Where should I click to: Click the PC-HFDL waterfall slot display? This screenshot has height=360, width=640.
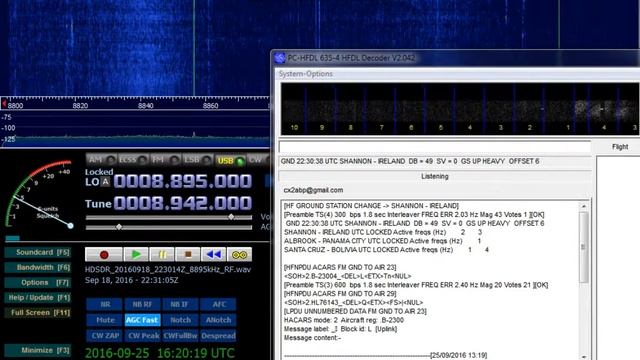[x=460, y=109]
